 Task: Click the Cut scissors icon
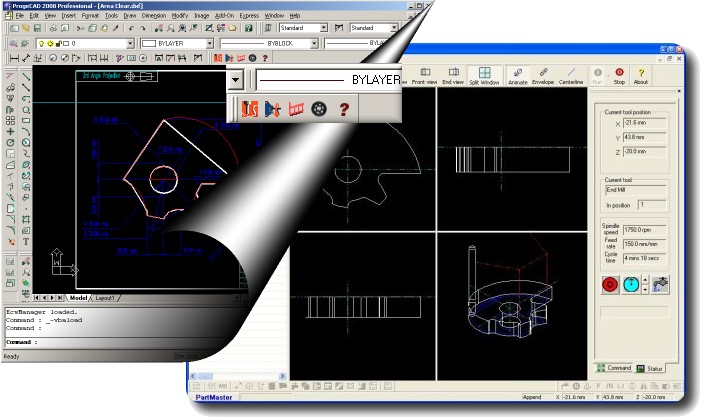tap(81, 28)
